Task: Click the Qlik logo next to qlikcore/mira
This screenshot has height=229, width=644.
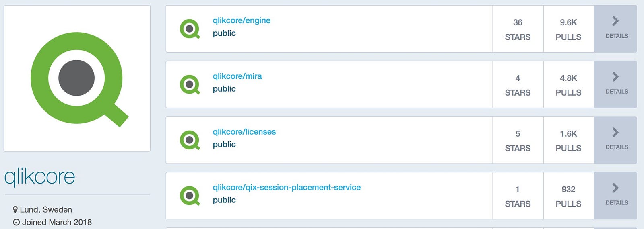Action: coord(190,84)
